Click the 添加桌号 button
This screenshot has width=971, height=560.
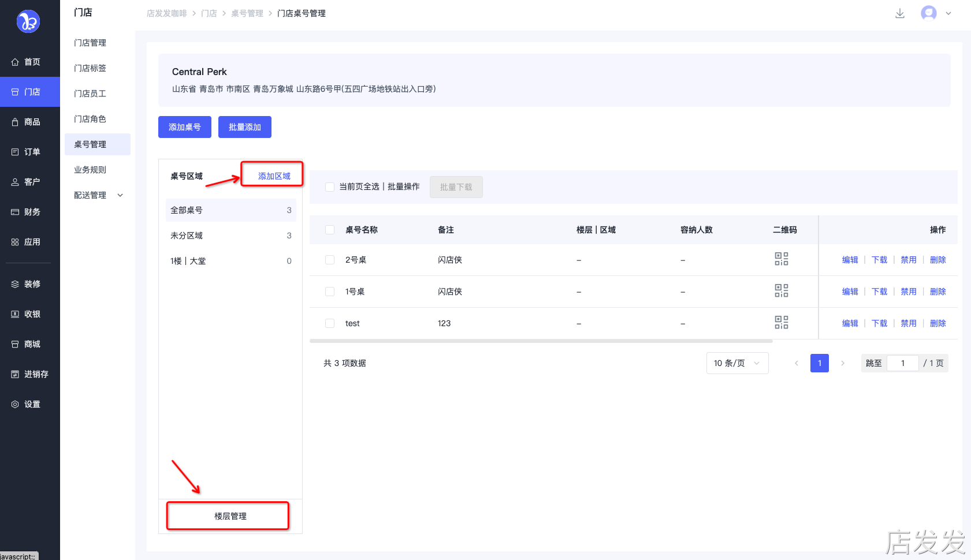pyautogui.click(x=185, y=127)
